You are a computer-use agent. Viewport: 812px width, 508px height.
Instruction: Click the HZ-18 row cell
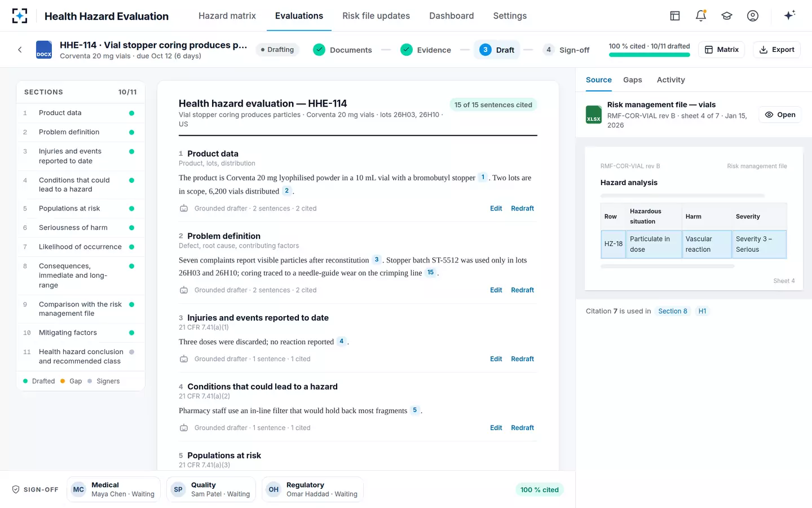(x=614, y=244)
